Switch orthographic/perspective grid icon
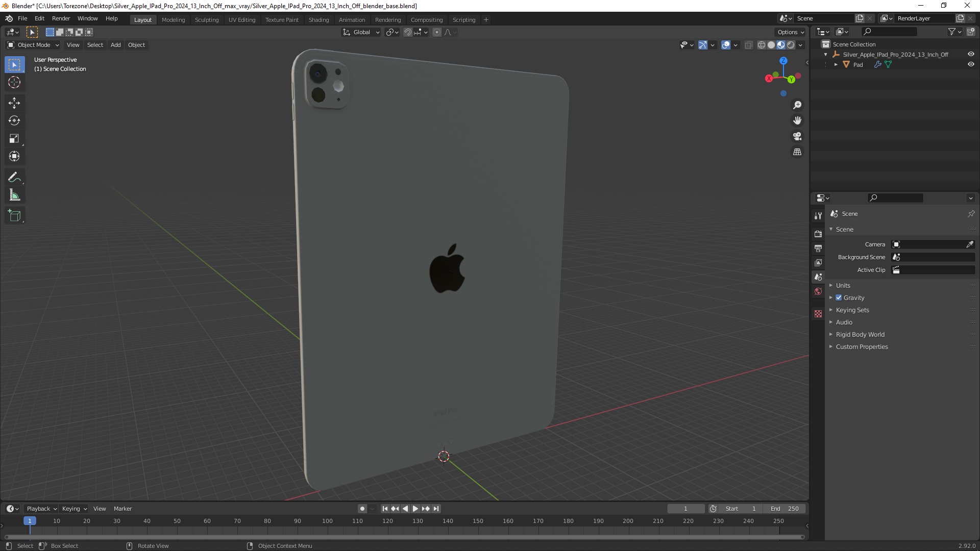Image resolution: width=980 pixels, height=551 pixels. (x=797, y=152)
